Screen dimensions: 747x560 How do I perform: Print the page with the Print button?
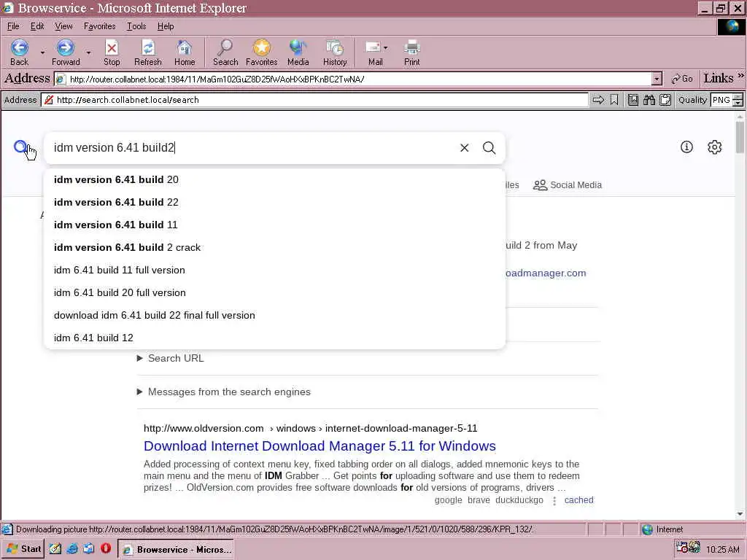412,52
